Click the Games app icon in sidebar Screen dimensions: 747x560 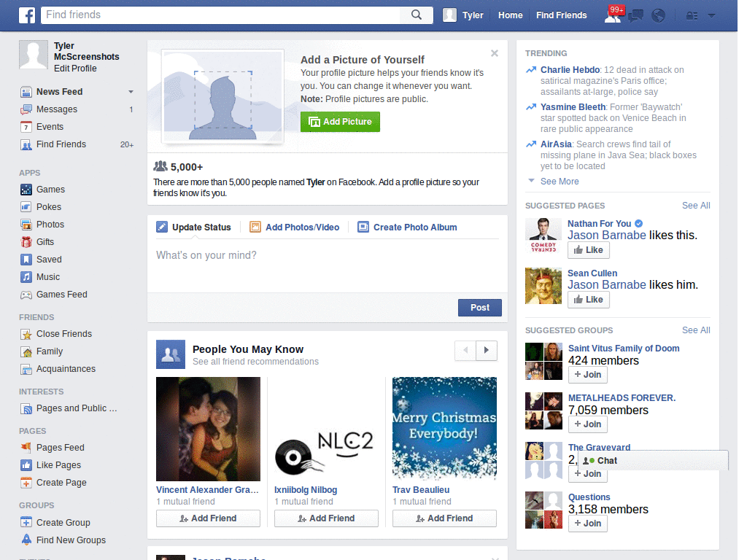point(26,190)
